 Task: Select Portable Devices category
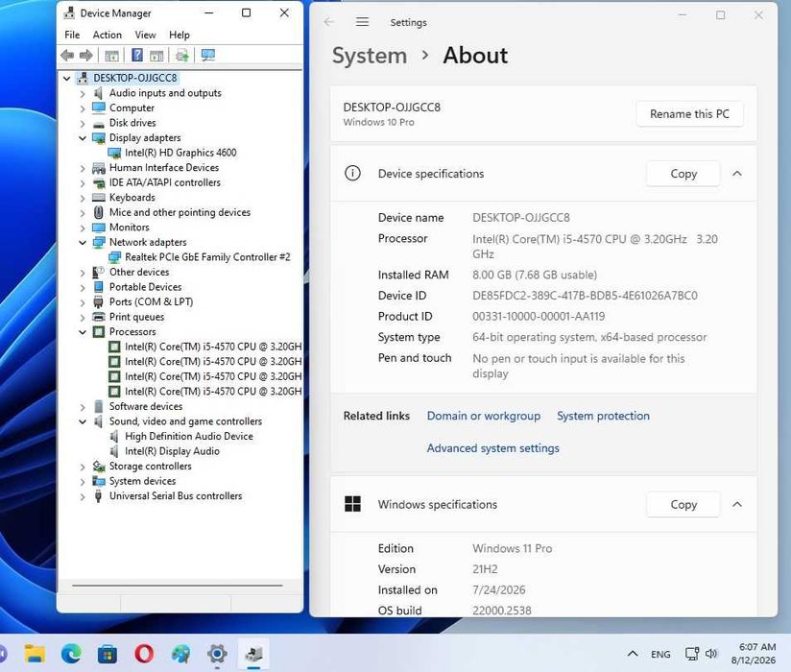(145, 286)
